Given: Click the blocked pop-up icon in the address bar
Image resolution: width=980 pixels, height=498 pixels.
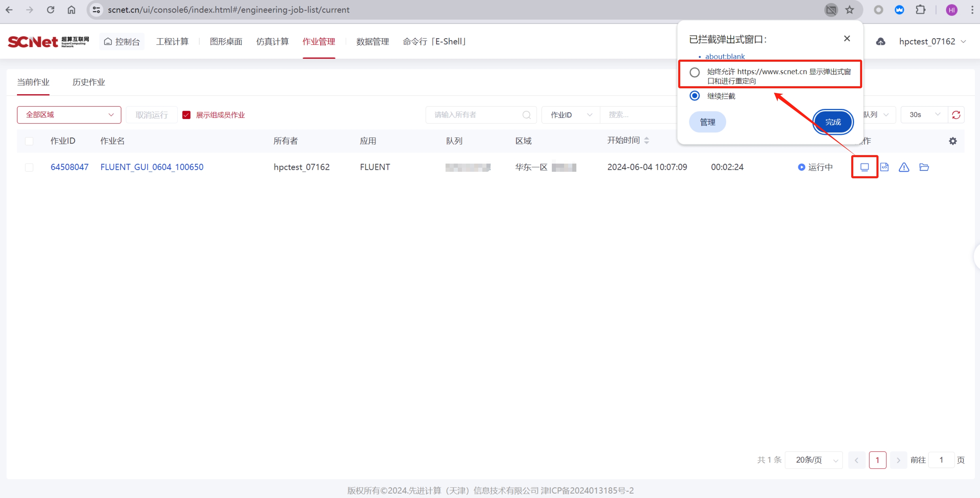Looking at the screenshot, I should (831, 10).
